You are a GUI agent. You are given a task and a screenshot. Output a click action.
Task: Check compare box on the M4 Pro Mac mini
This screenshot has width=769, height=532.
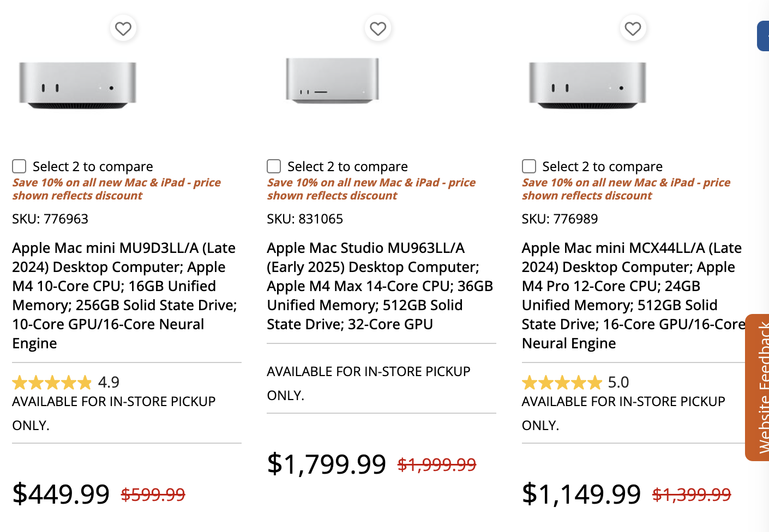coord(528,166)
